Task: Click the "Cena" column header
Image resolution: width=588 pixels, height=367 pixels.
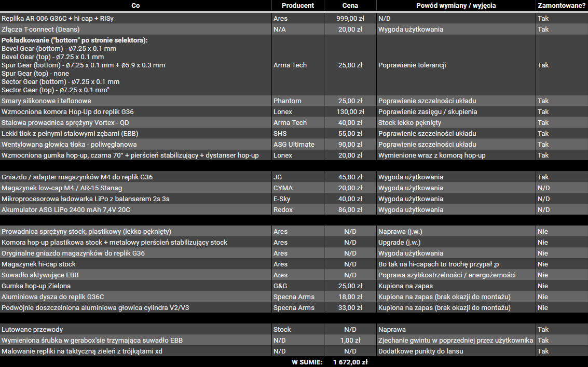Action: coord(350,6)
